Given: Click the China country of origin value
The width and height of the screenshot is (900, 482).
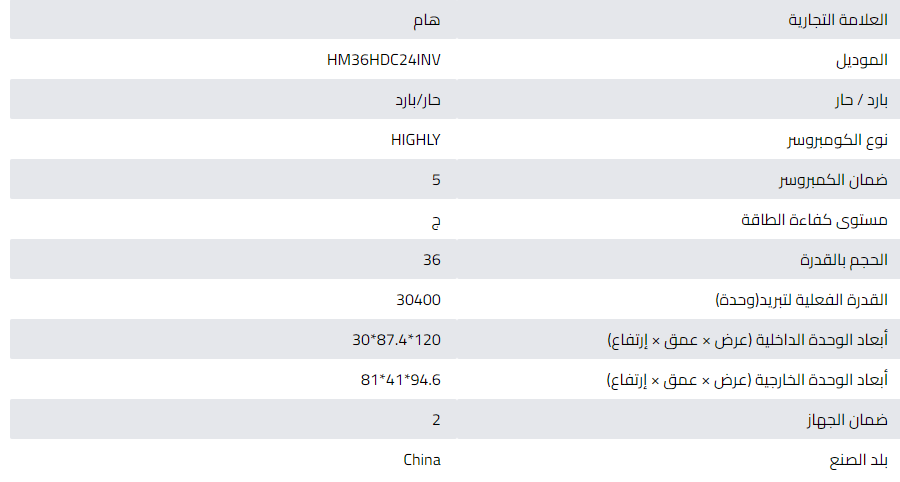Looking at the screenshot, I should (x=421, y=460).
